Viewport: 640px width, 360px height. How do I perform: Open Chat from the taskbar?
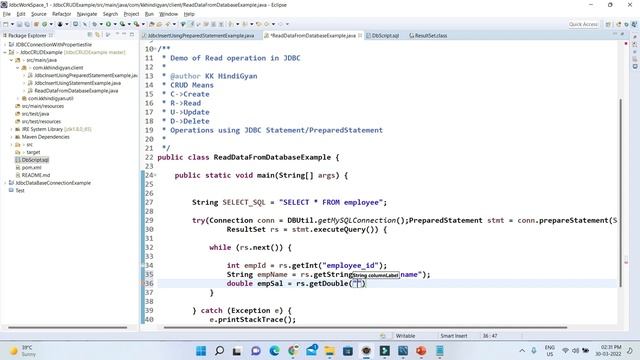(256, 351)
